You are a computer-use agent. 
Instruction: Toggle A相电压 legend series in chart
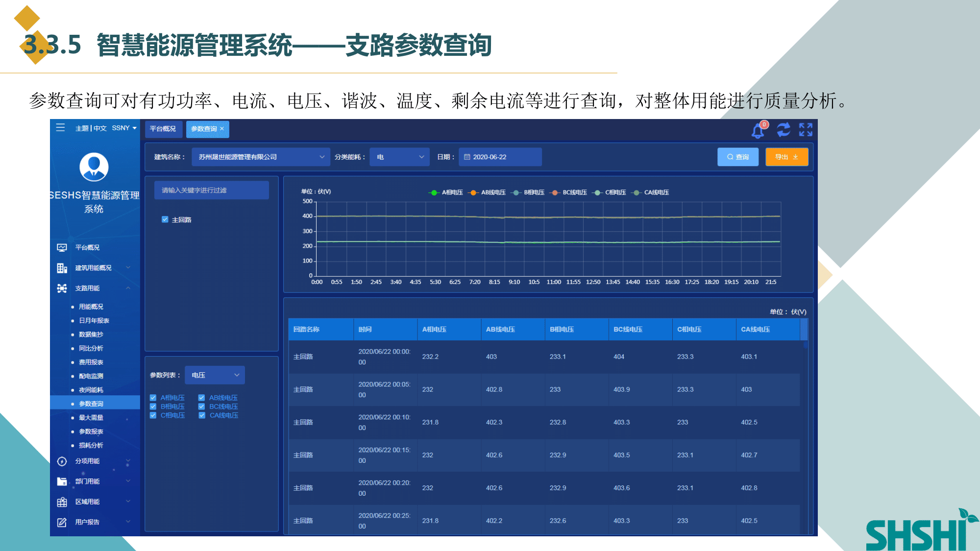coord(445,192)
